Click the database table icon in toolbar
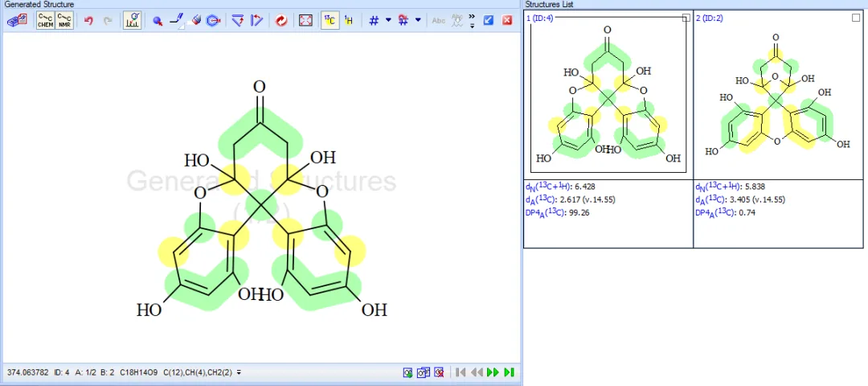 [18, 20]
